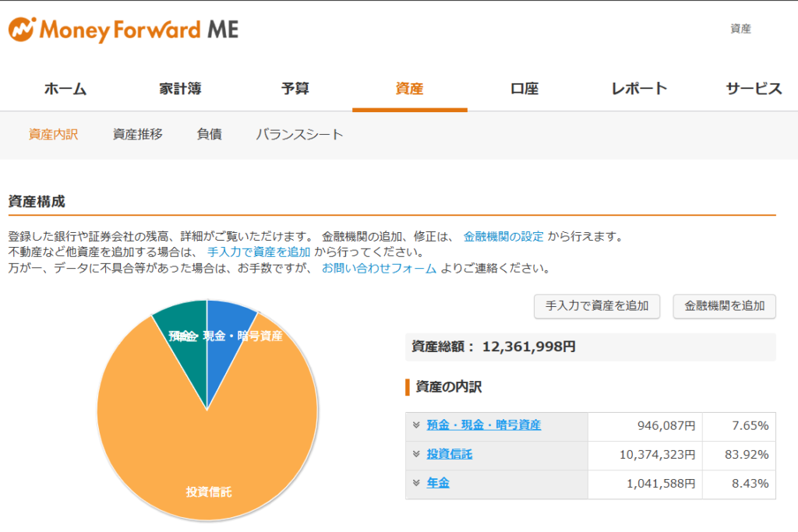This screenshot has width=798, height=532.
Task: Open the 年金 link in breakdown table
Action: 438,483
